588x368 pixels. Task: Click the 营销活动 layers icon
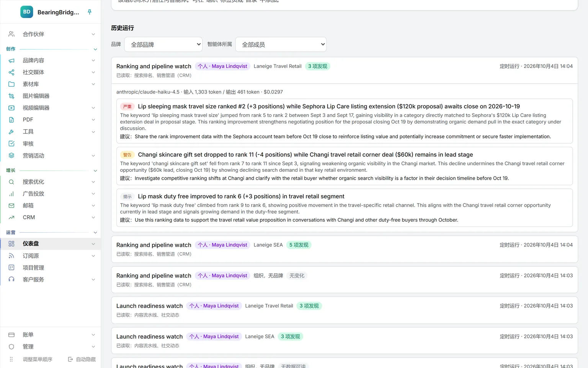point(11,156)
